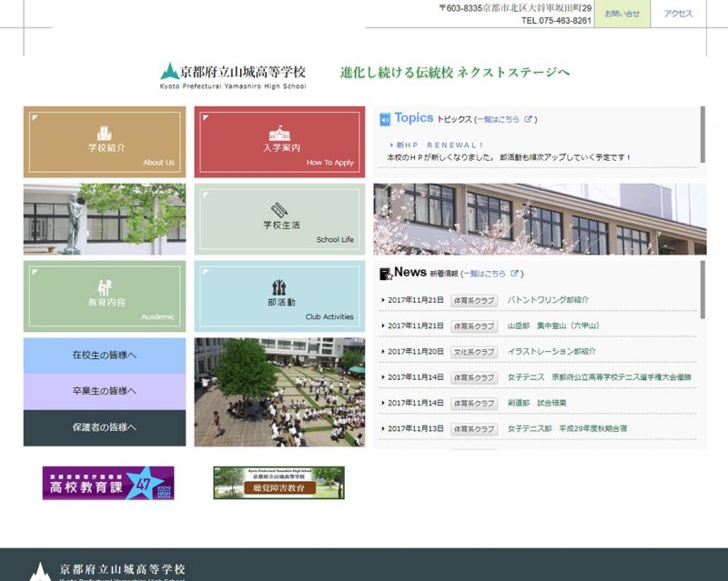Click the pencil icon on School Life tile
728x581 pixels.
click(x=280, y=210)
